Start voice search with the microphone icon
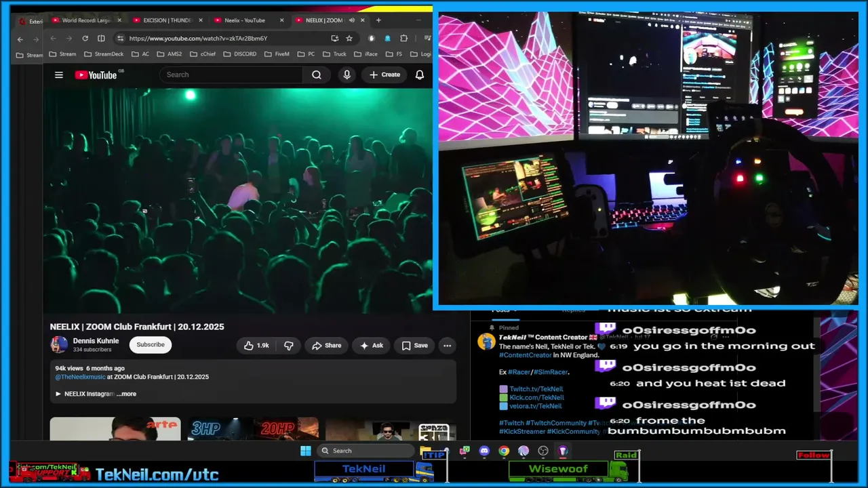The image size is (868, 488). 347,75
